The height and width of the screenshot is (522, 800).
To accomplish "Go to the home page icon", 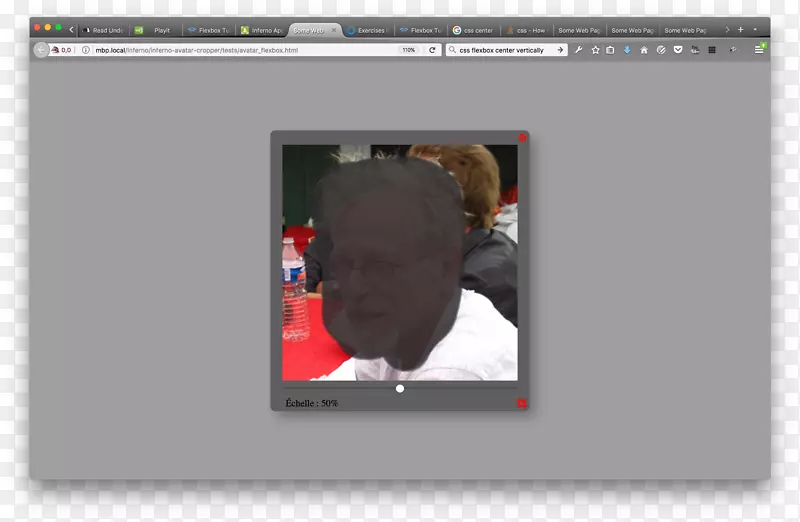I will [x=644, y=49].
